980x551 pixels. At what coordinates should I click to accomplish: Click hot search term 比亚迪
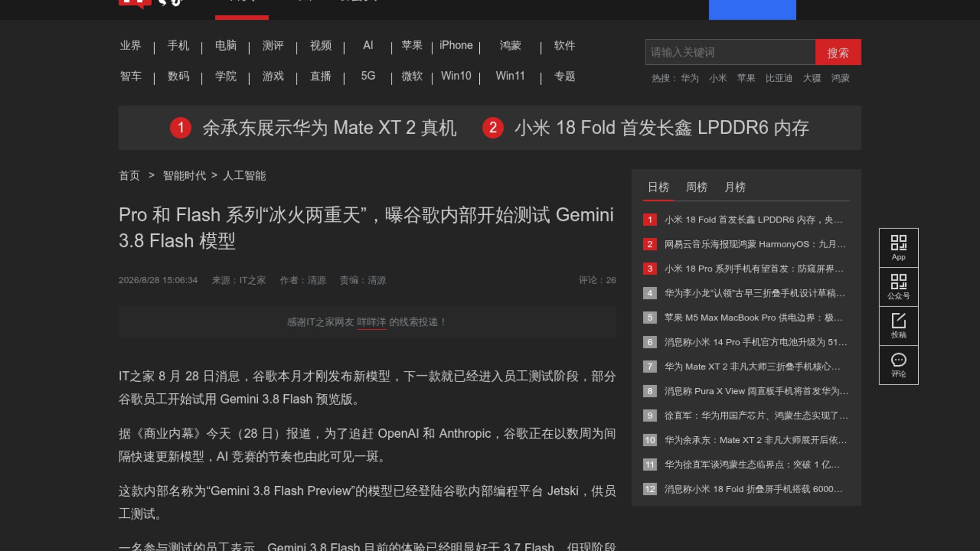pos(779,78)
